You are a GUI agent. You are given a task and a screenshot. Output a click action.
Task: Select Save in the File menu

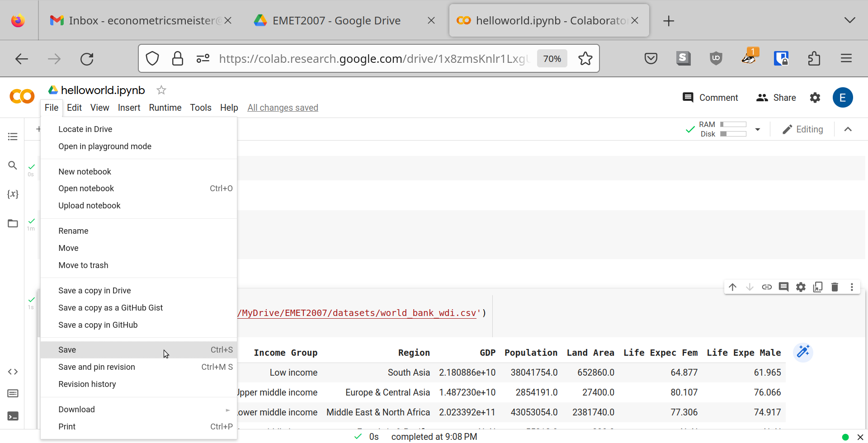coord(139,350)
